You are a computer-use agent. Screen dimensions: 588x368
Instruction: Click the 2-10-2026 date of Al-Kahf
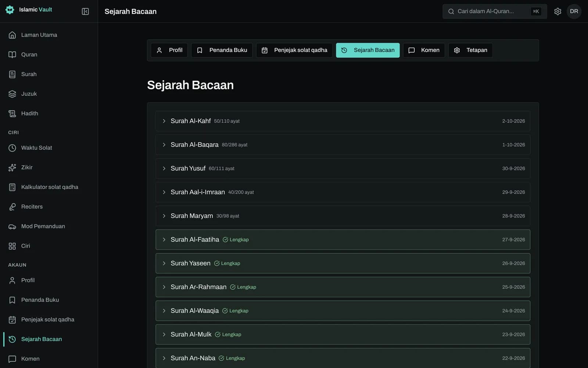[x=513, y=121]
